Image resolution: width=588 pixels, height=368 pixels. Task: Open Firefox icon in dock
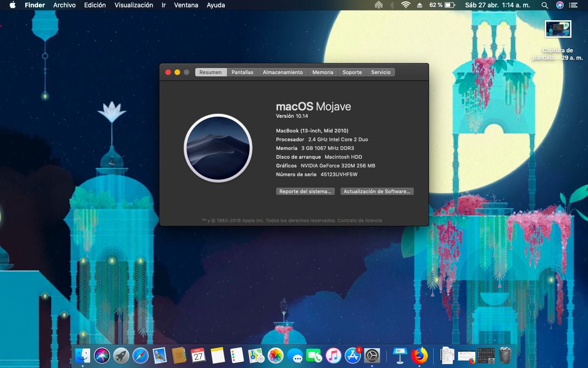[x=419, y=356]
